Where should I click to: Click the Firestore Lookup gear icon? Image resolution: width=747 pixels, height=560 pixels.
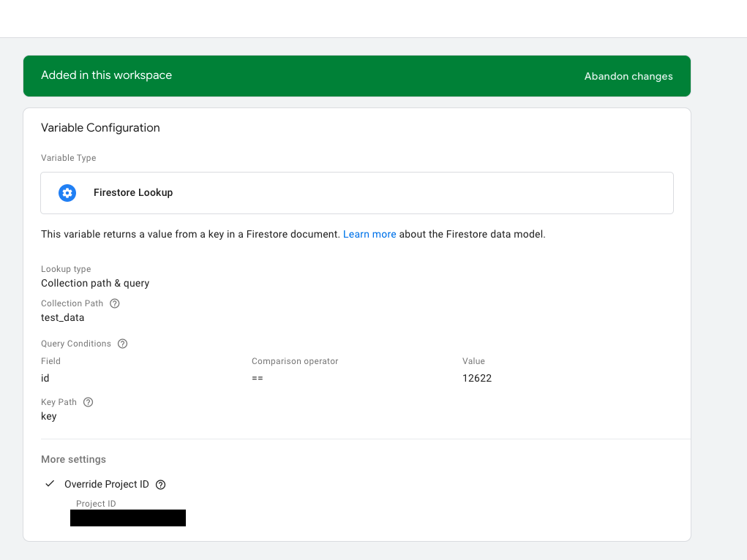tap(67, 193)
